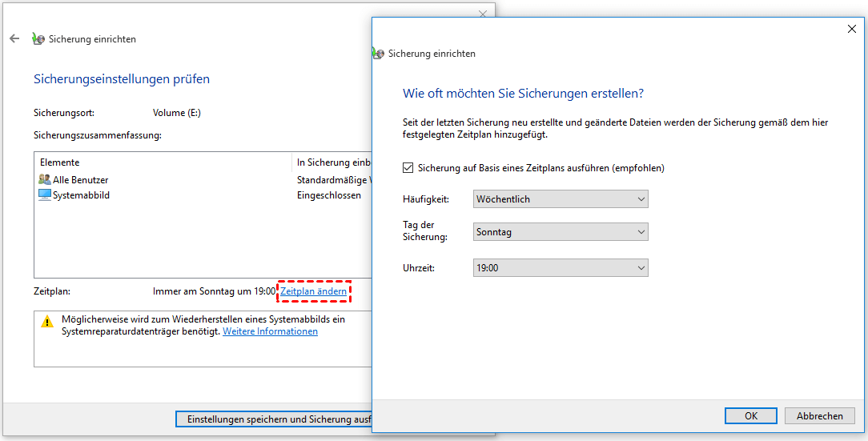The height and width of the screenshot is (441, 868).
Task: Confirm the schedule with the OK button
Action: tap(751, 416)
